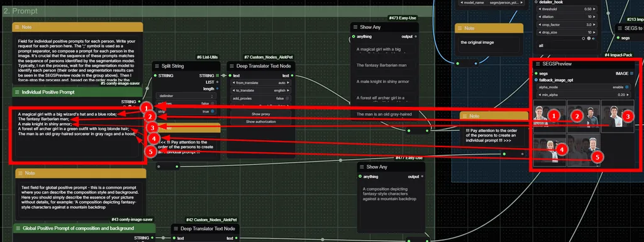The width and height of the screenshot is (644, 242).
Task: Click the '2. Prompt' group title
Action: pyautogui.click(x=20, y=11)
